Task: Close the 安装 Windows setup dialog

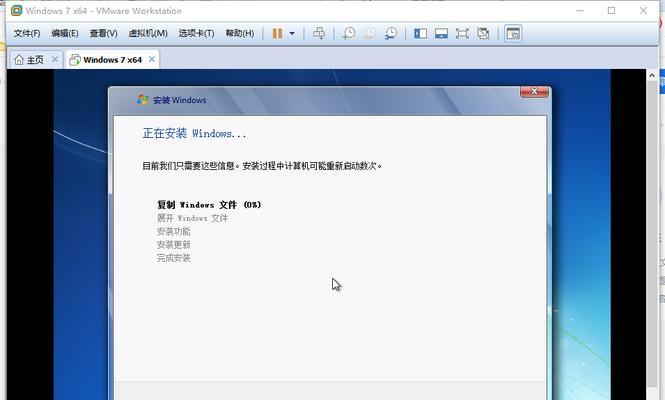Action: [x=534, y=91]
